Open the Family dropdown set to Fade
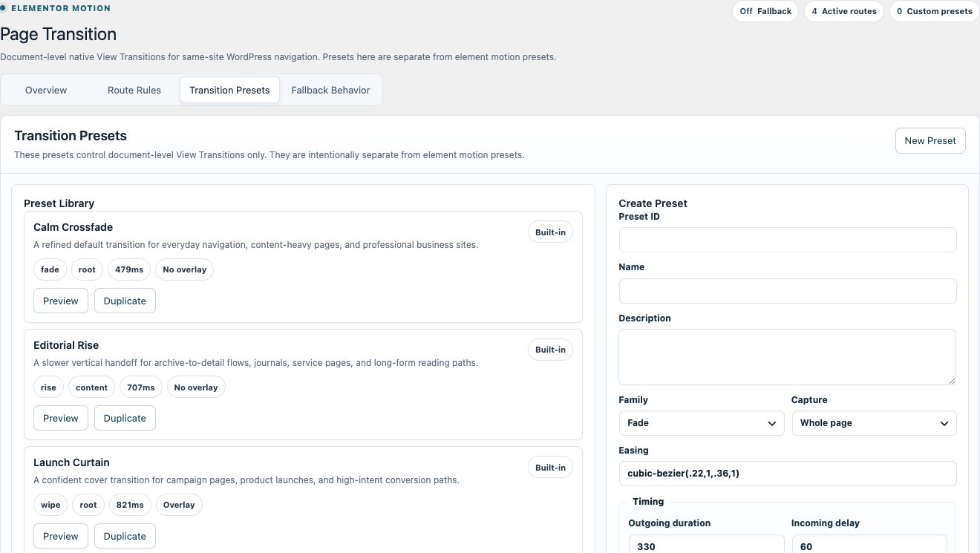Image resolution: width=980 pixels, height=553 pixels. point(702,423)
